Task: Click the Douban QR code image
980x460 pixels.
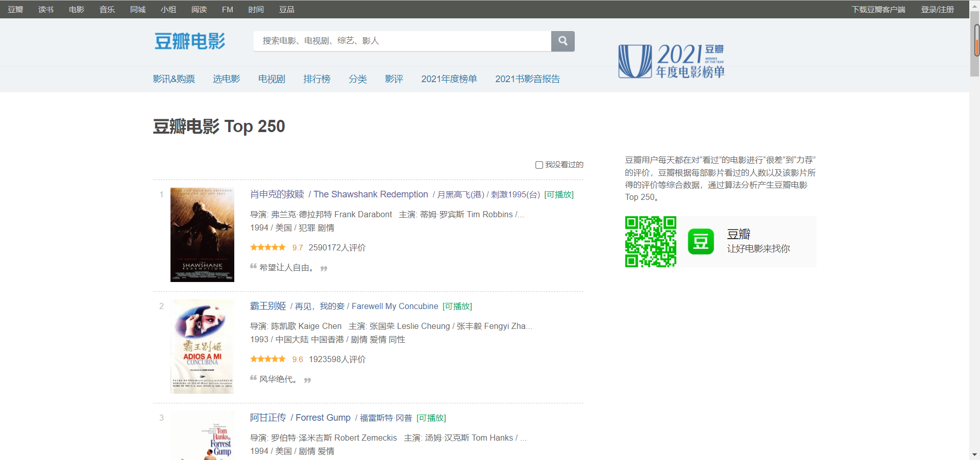Action: (x=651, y=242)
